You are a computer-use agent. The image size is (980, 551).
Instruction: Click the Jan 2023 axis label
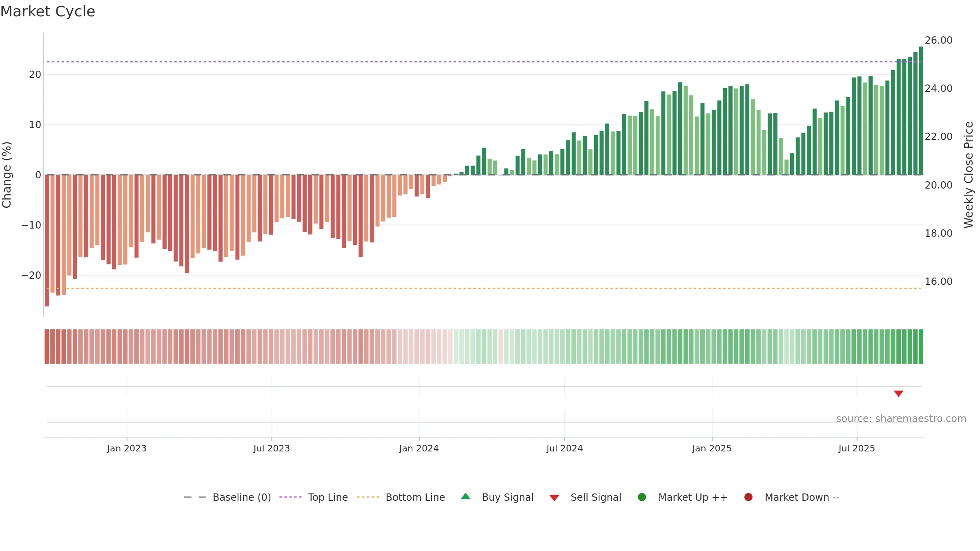click(x=127, y=448)
